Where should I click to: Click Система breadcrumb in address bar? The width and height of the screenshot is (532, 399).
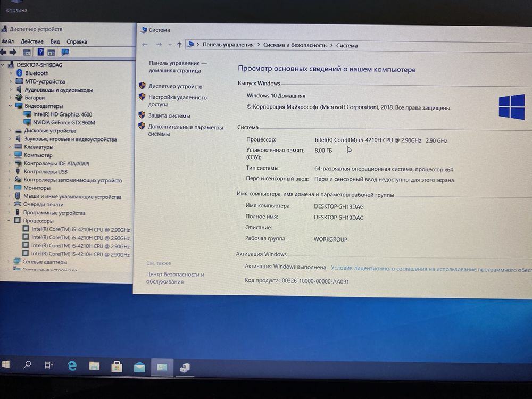[x=347, y=45]
